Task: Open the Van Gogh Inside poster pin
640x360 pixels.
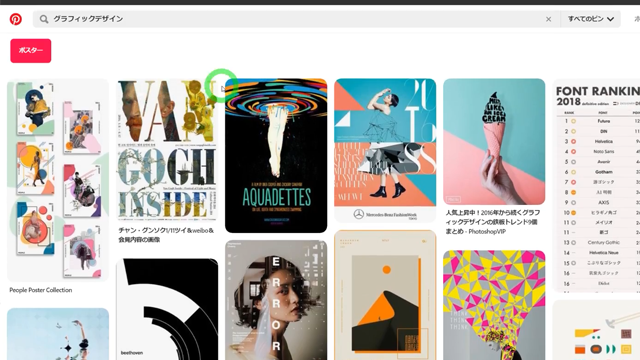Action: pos(167,150)
